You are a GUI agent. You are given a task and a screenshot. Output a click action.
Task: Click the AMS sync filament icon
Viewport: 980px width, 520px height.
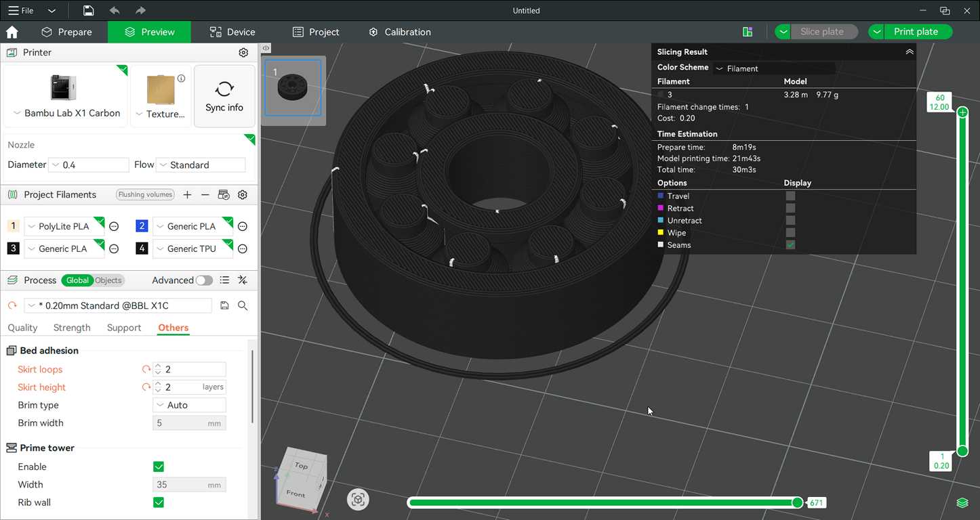pos(224,194)
